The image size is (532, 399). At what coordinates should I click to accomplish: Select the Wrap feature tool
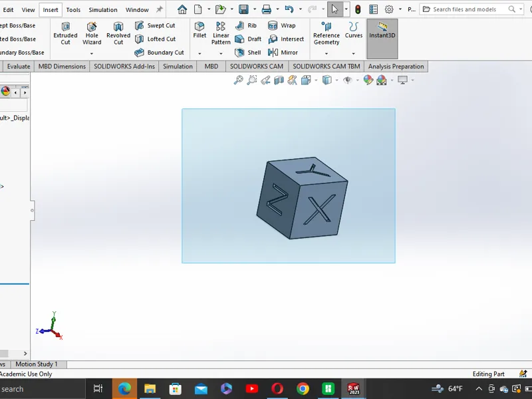281,25
